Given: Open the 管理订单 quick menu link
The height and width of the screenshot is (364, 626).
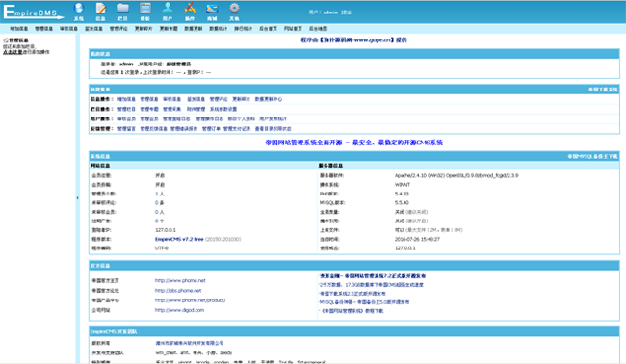Looking at the screenshot, I should [211, 129].
